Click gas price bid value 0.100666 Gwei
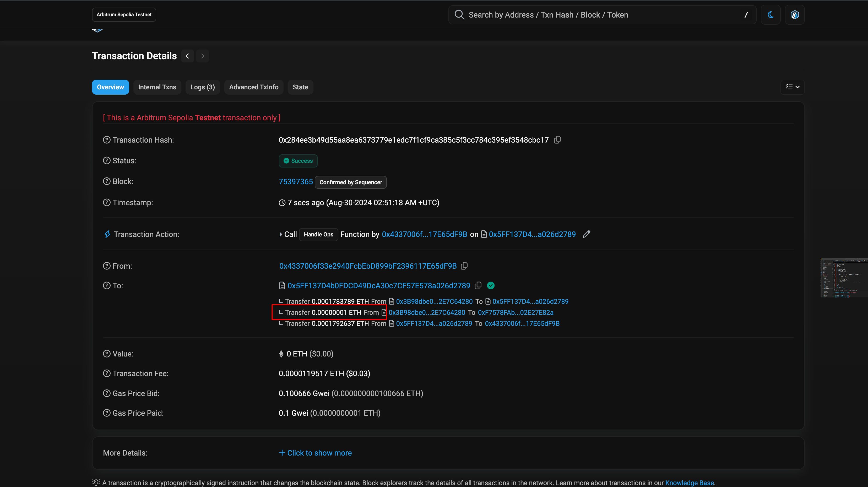The image size is (868, 487). pos(304,393)
